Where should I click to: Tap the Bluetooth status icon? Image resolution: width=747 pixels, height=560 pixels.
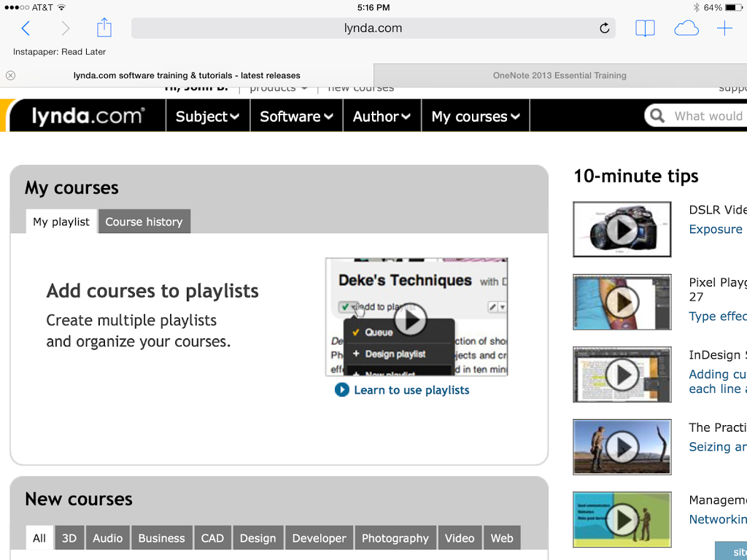tap(697, 7)
